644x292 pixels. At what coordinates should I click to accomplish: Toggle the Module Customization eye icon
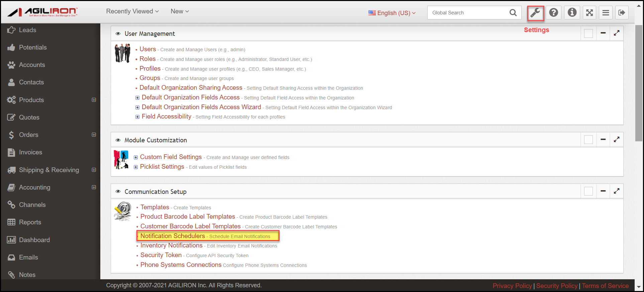pyautogui.click(x=118, y=140)
